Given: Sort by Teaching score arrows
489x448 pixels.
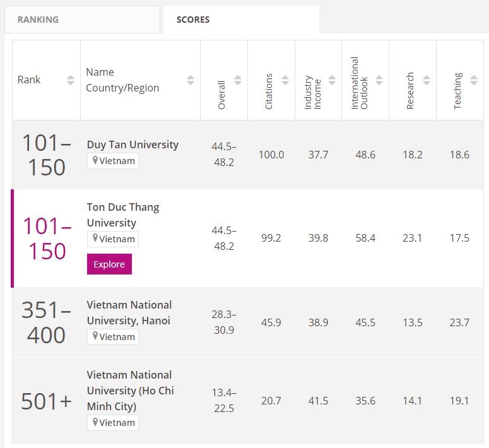Looking at the screenshot, I should coord(474,80).
